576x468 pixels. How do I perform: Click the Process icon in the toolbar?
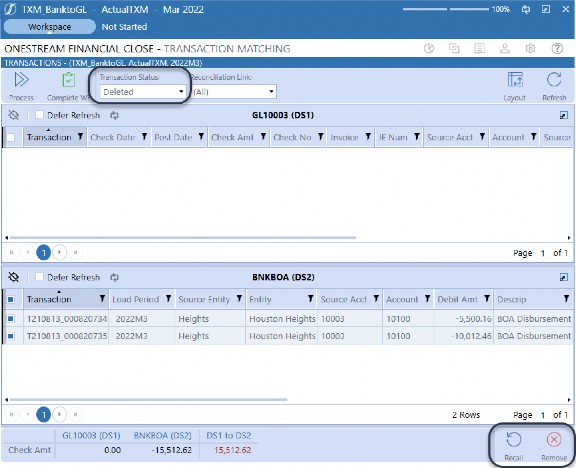tap(21, 80)
